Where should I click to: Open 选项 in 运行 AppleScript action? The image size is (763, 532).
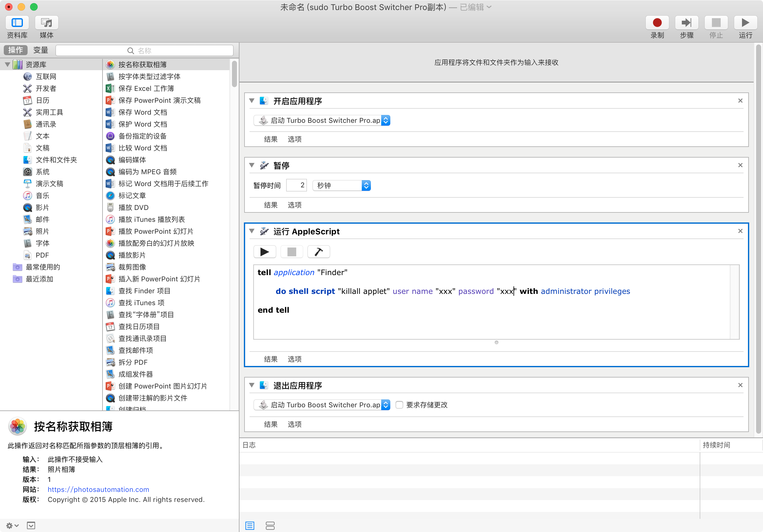pyautogui.click(x=294, y=359)
